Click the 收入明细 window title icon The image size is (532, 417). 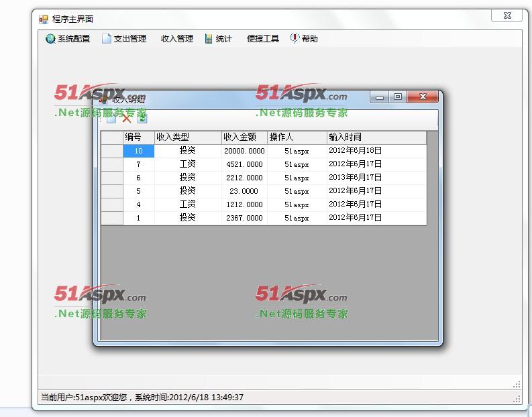pyautogui.click(x=103, y=99)
